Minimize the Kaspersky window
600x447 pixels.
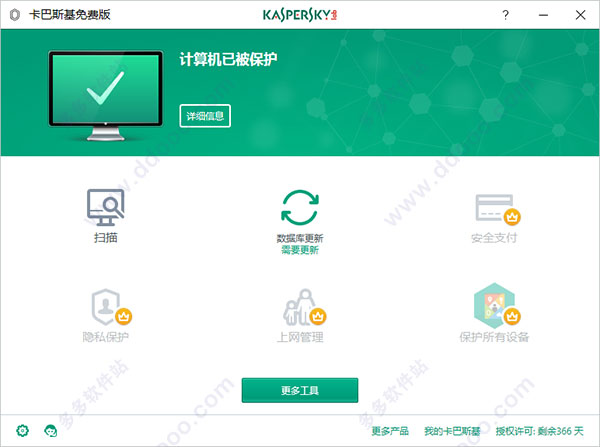(543, 15)
